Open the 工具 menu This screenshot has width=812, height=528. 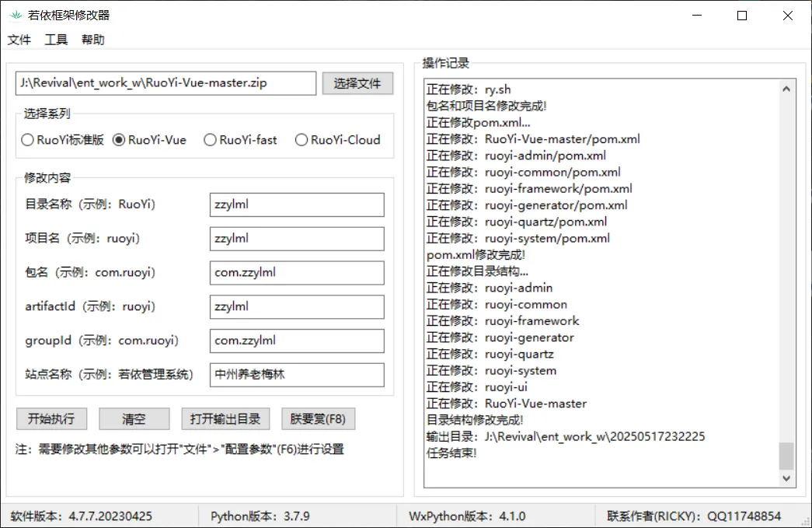[x=56, y=40]
